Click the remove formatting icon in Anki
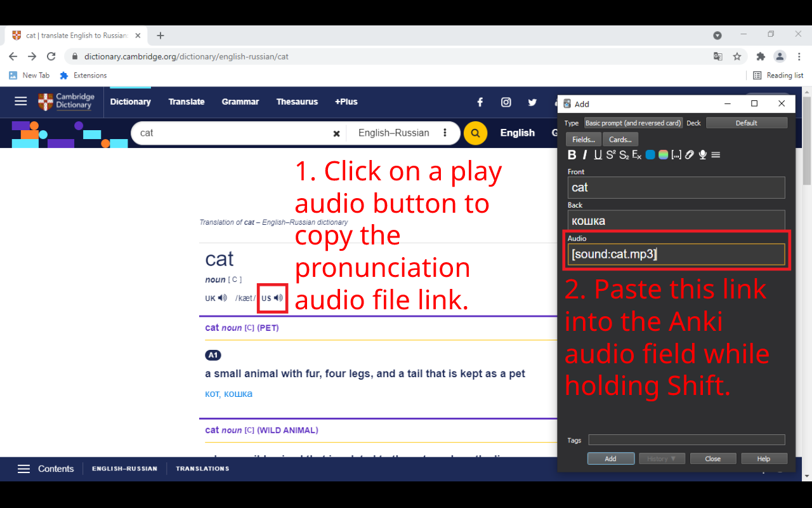The width and height of the screenshot is (812, 508). click(636, 154)
